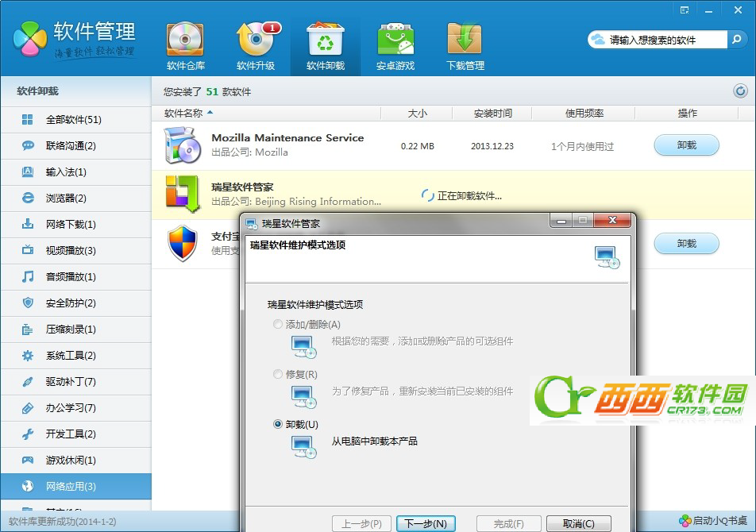
Task: Click 下一步(N) in the Rising dialog
Action: tap(426, 523)
